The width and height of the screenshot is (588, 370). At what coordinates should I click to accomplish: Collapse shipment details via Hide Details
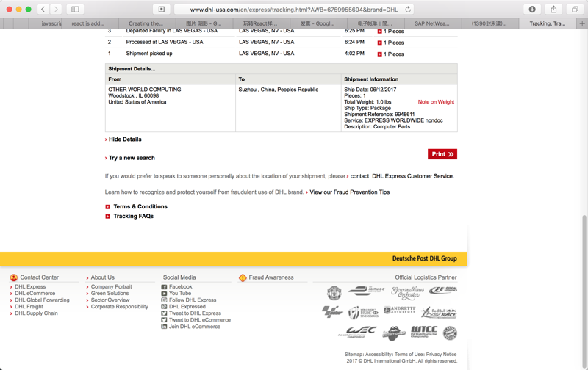[x=125, y=139]
